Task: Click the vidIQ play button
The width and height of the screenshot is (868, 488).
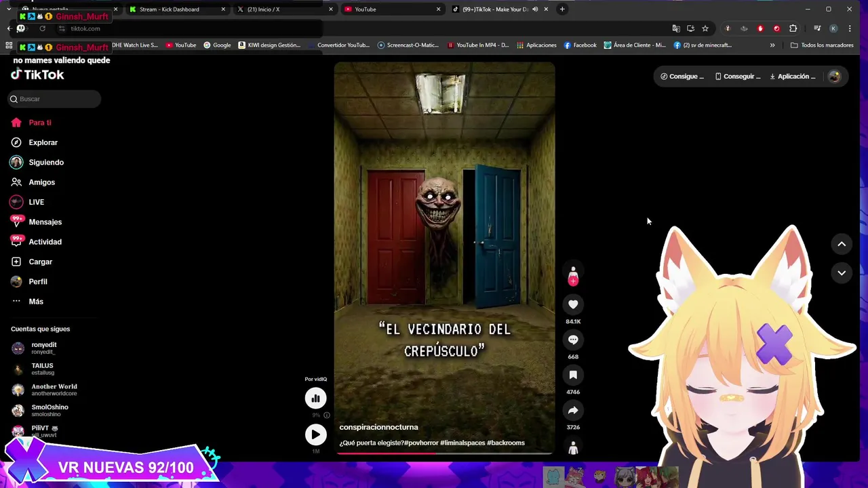Action: (x=315, y=434)
